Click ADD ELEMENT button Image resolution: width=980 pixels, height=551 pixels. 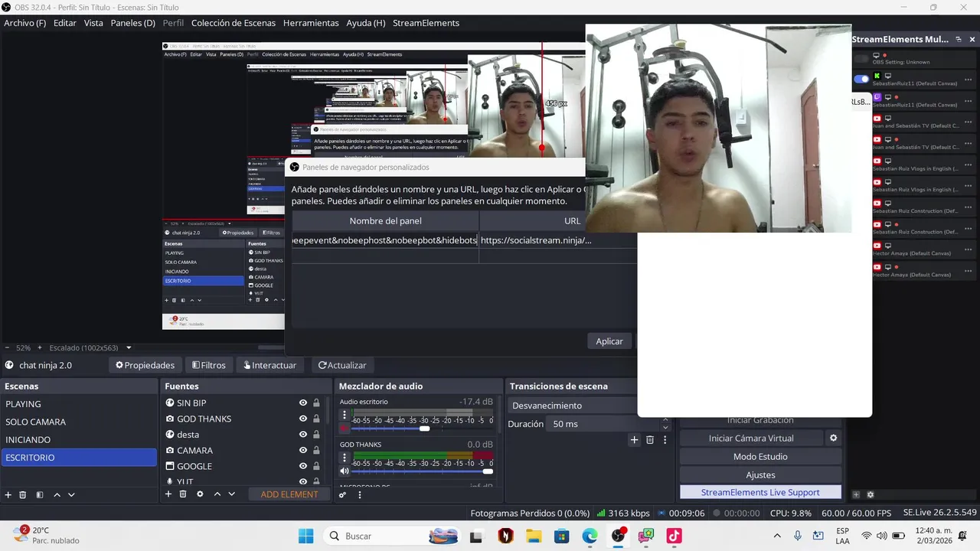point(289,494)
